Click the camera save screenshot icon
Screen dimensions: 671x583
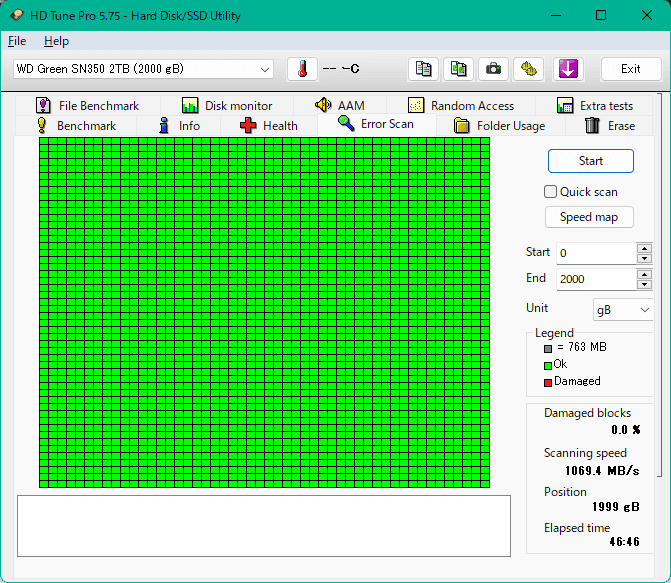(x=493, y=69)
